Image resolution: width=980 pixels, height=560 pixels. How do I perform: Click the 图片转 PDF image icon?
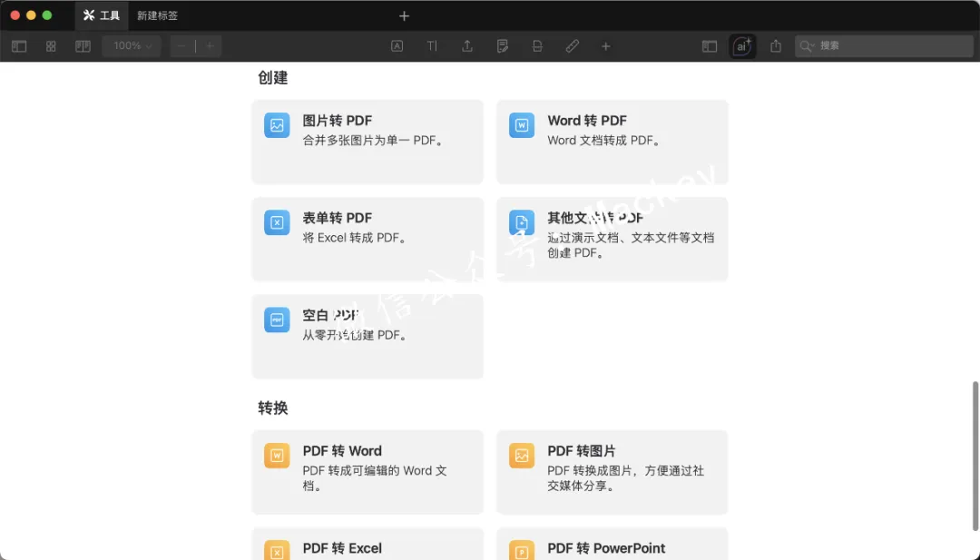[x=277, y=125]
